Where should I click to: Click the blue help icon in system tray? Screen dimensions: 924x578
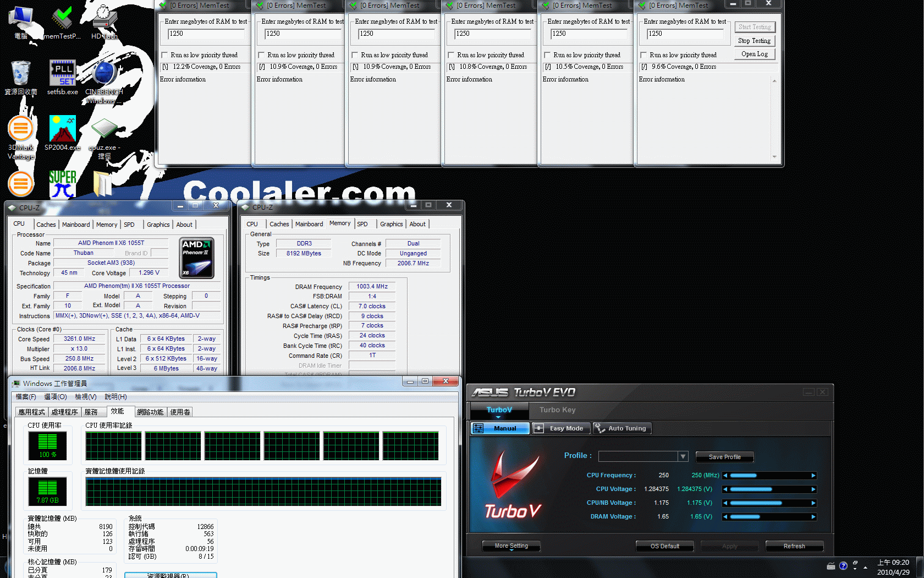point(843,566)
